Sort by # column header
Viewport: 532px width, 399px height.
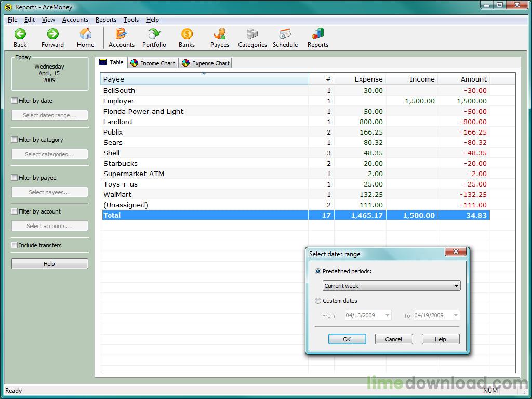[x=321, y=79]
